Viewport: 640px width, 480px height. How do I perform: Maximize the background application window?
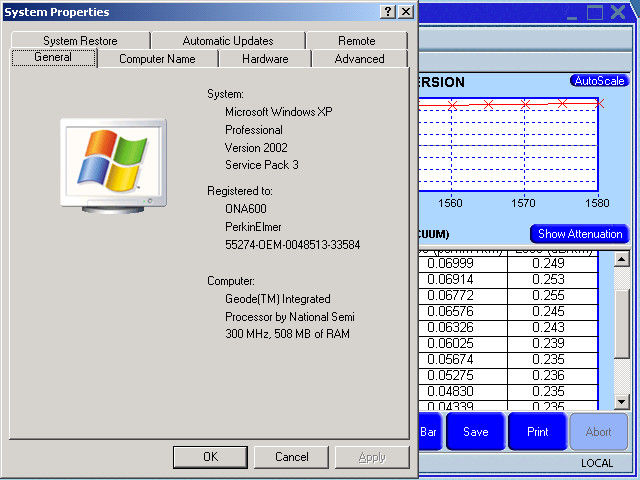point(595,12)
